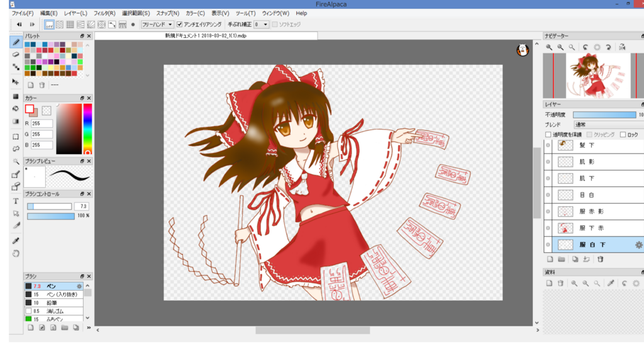Enable the concentric circle snap
Image resolution: width=644 pixels, height=358 pixels.
pyautogui.click(x=101, y=25)
